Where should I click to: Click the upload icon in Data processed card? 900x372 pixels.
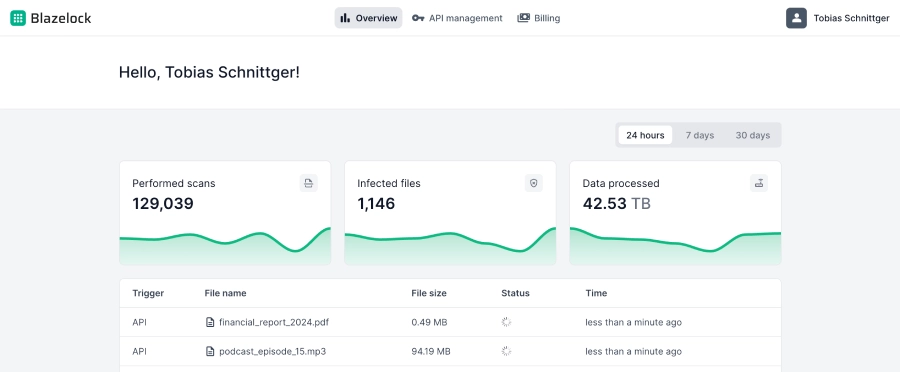(x=759, y=183)
